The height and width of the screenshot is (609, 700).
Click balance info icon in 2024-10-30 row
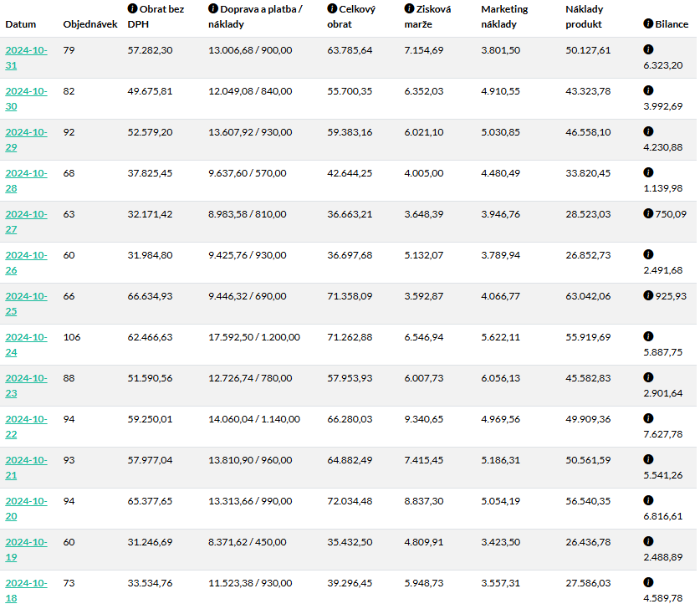648,90
